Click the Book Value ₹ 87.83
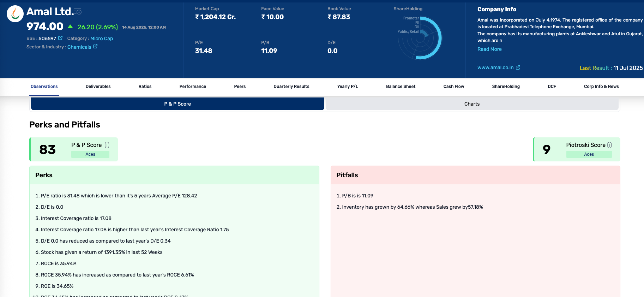Screen dimensions: 644x297 tap(339, 17)
